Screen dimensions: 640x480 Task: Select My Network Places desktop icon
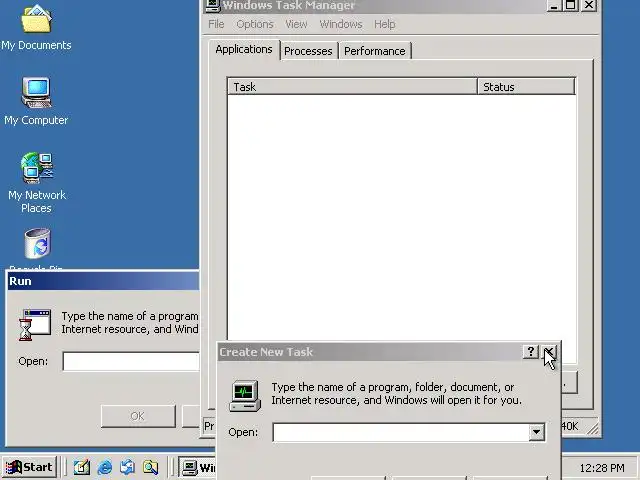click(x=37, y=183)
